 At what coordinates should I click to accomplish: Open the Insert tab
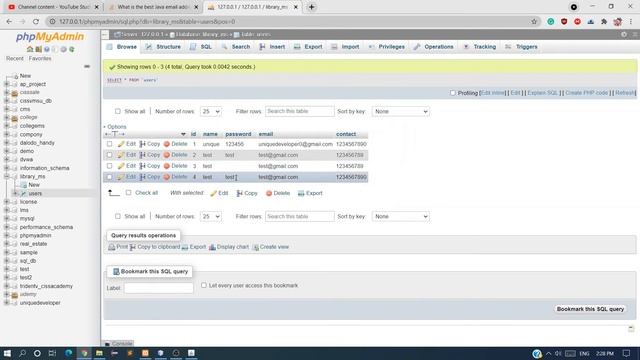[272, 47]
